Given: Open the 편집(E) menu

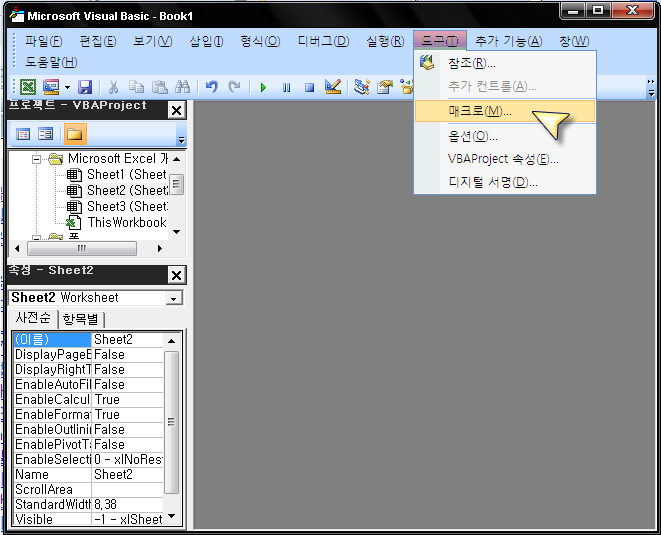Looking at the screenshot, I should click(x=98, y=41).
